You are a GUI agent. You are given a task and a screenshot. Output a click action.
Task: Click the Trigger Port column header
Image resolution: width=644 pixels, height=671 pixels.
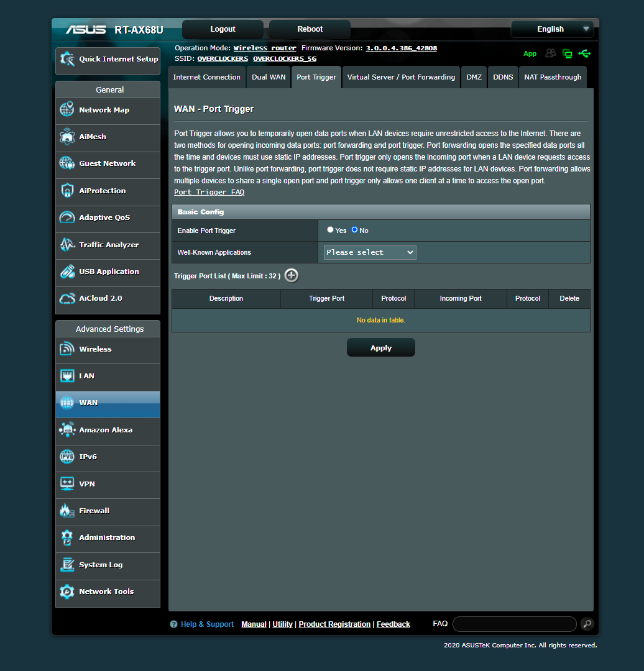(327, 298)
